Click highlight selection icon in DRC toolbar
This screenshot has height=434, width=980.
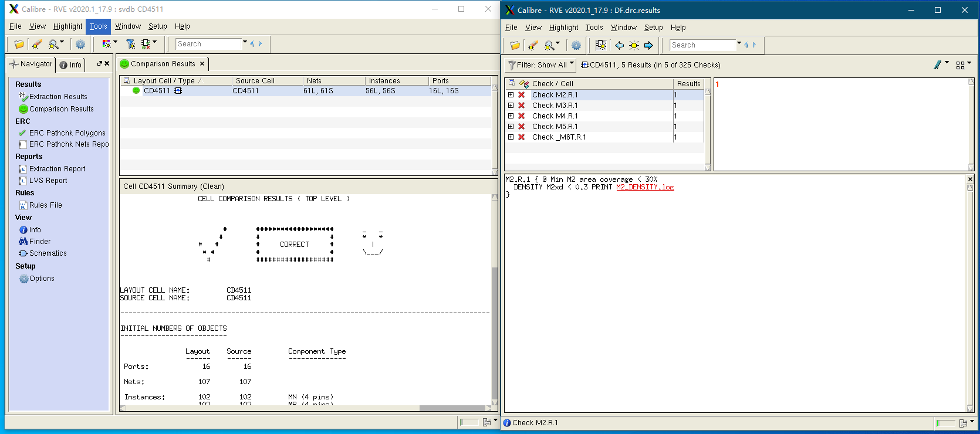[601, 45]
